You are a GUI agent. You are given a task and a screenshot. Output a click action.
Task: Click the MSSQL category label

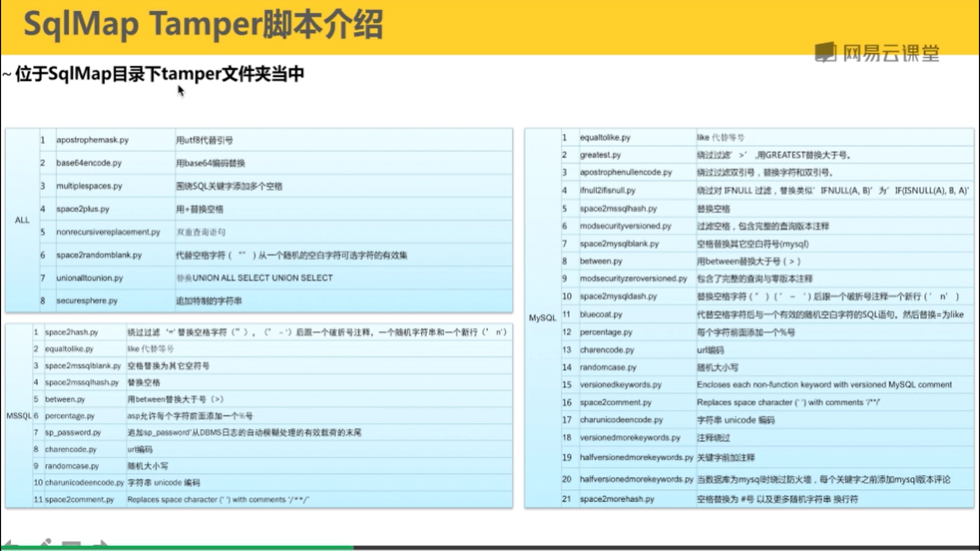tap(19, 416)
